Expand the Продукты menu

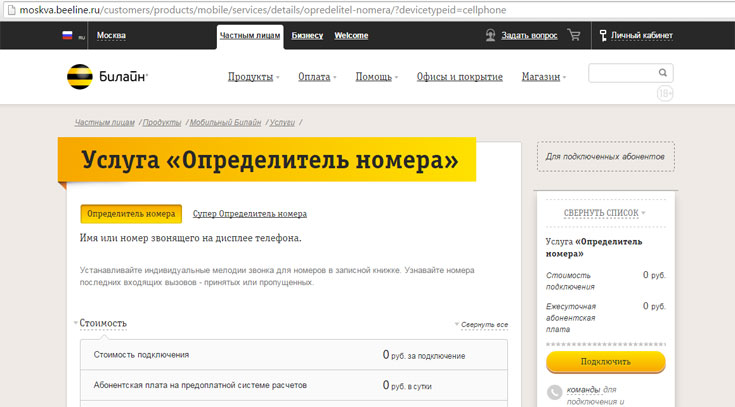point(253,77)
